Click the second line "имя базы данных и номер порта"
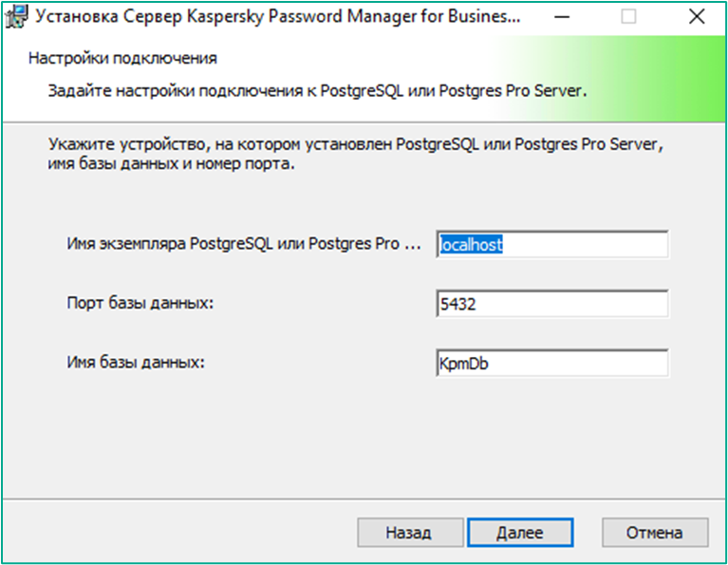The height and width of the screenshot is (565, 728). point(171,164)
